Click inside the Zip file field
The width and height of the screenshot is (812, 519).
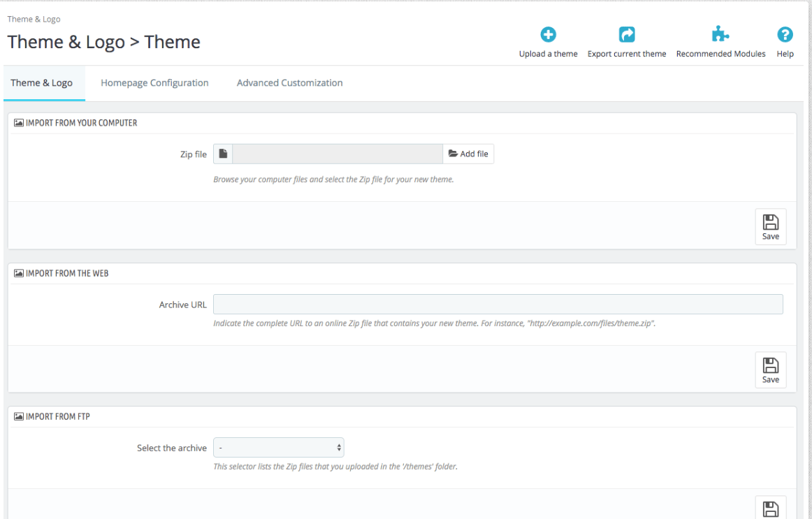pos(337,154)
